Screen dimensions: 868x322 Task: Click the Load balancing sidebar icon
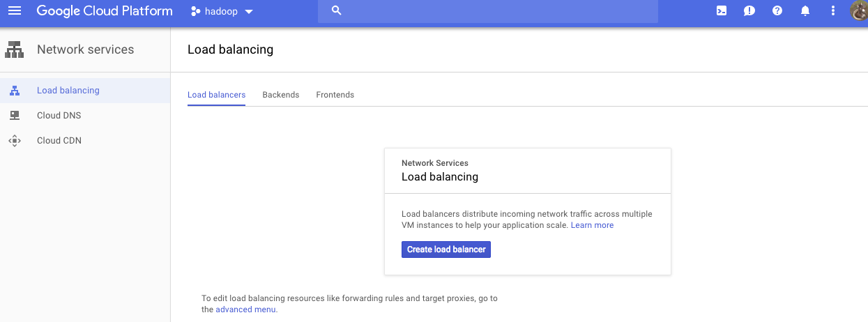click(x=15, y=91)
